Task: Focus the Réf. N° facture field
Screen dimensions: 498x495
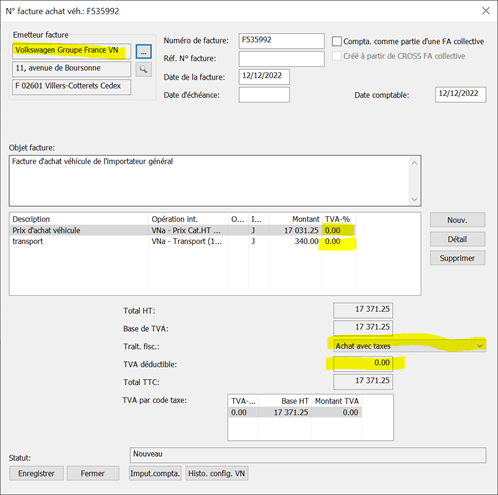Action: click(281, 59)
